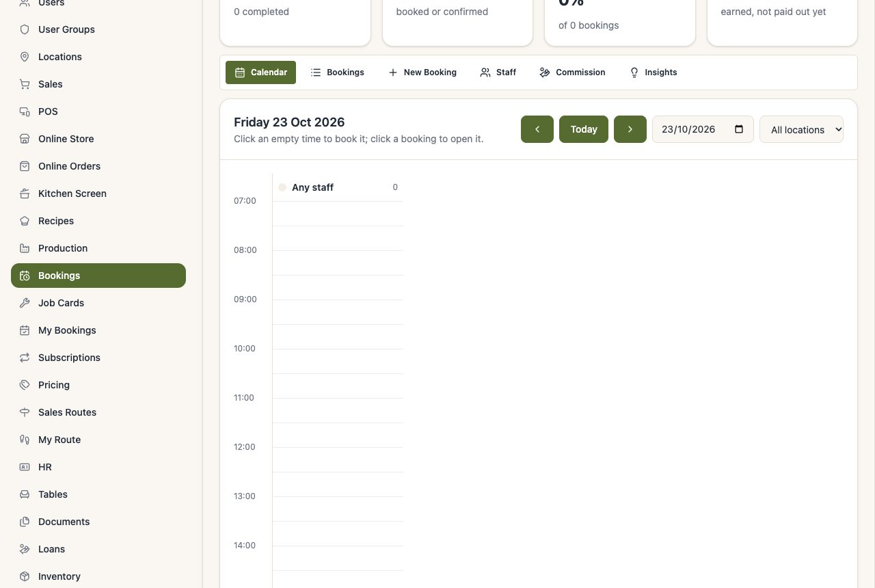Open the All locations dropdown
The height and width of the screenshot is (588, 875).
(x=801, y=129)
